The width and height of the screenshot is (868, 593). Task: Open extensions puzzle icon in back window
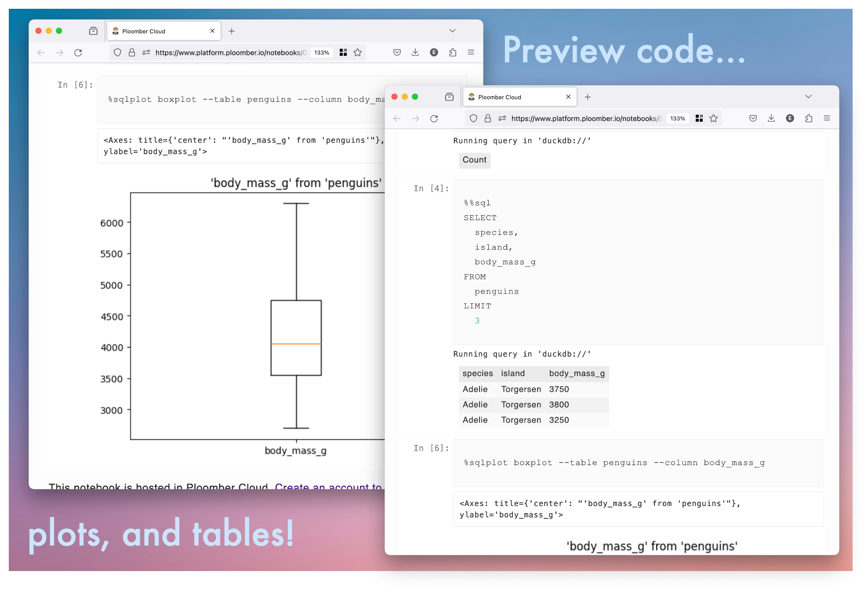tap(453, 52)
